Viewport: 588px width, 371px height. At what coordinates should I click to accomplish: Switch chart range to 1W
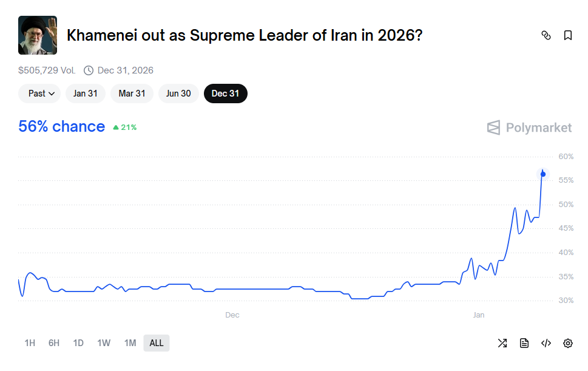tap(104, 343)
